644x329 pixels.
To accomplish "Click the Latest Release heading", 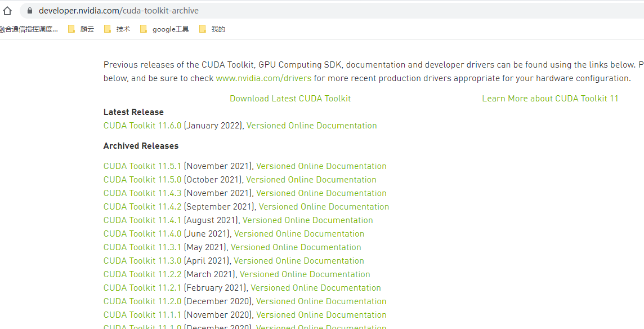I will tap(133, 112).
